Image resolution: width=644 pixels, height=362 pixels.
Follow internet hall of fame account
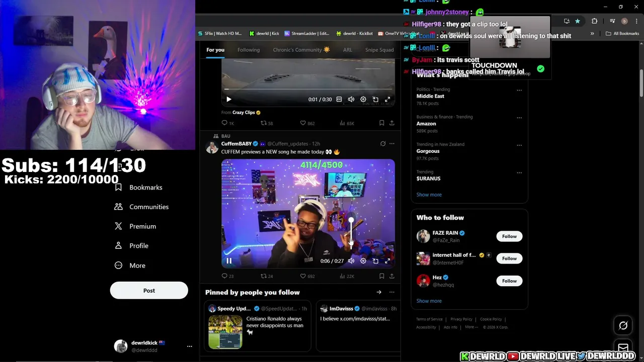(x=509, y=258)
